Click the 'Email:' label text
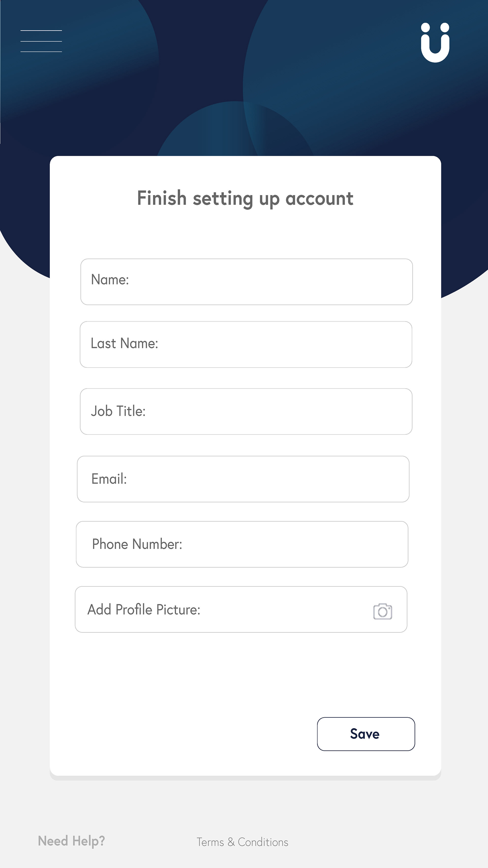The image size is (488, 868). tap(109, 479)
